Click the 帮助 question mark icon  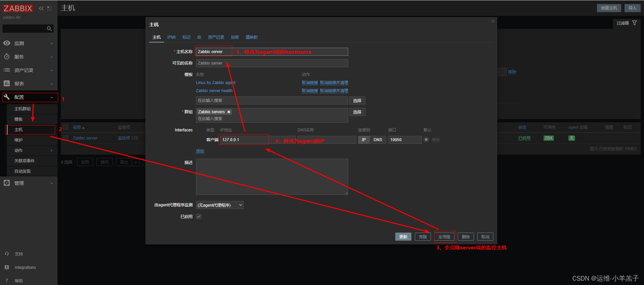tap(7, 281)
